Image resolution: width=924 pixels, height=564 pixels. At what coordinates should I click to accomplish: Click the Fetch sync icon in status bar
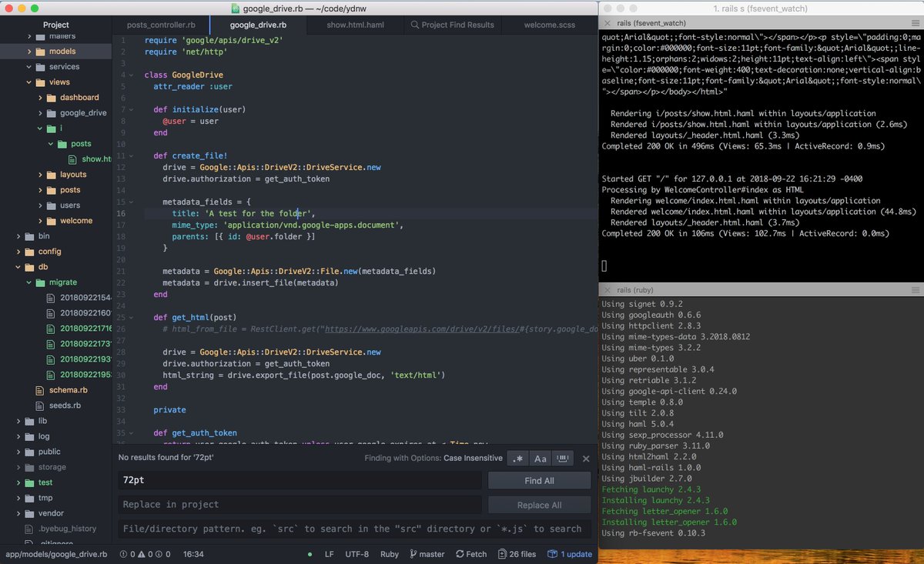click(x=460, y=554)
